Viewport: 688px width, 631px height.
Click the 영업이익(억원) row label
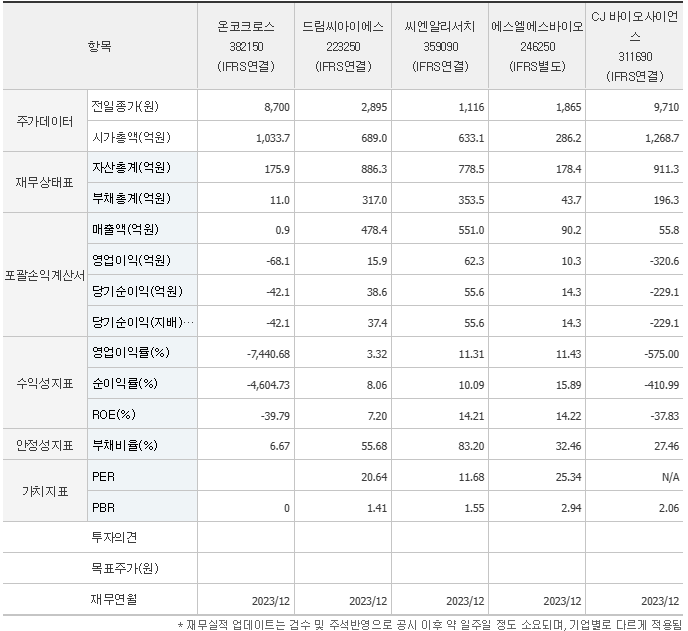pyautogui.click(x=131, y=260)
